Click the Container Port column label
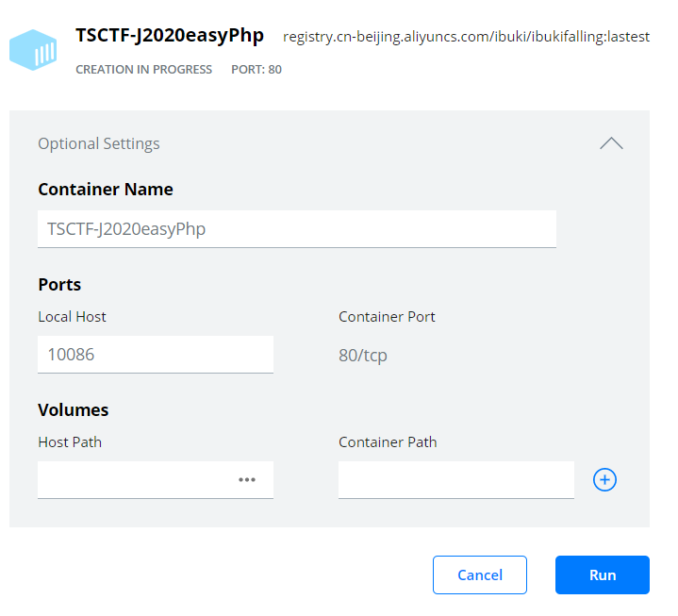Image resolution: width=678 pixels, height=616 pixels. (x=387, y=317)
